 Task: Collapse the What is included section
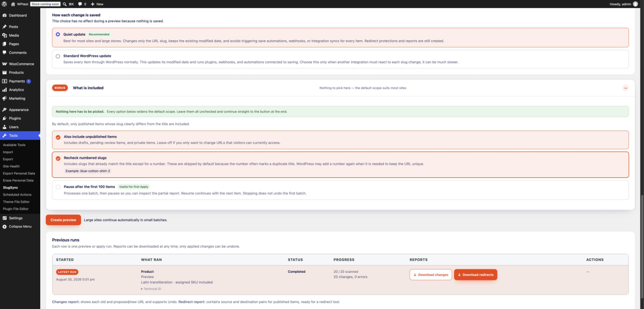pyautogui.click(x=625, y=88)
